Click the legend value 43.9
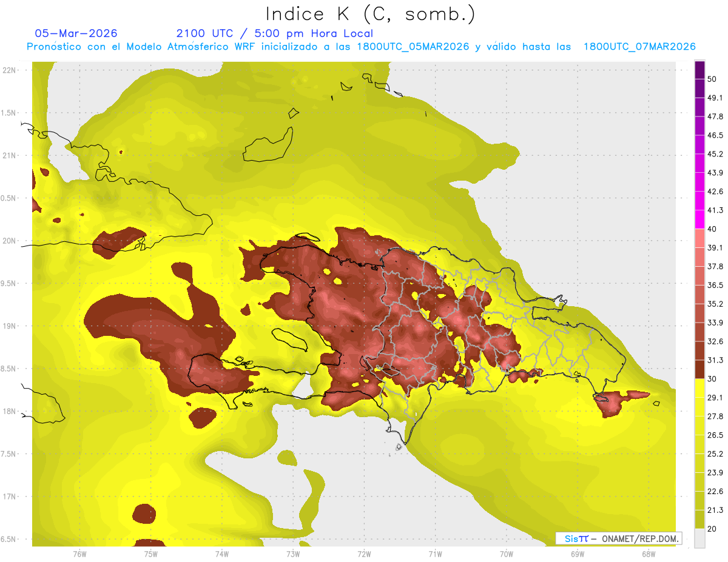The height and width of the screenshot is (562, 728). click(x=715, y=173)
